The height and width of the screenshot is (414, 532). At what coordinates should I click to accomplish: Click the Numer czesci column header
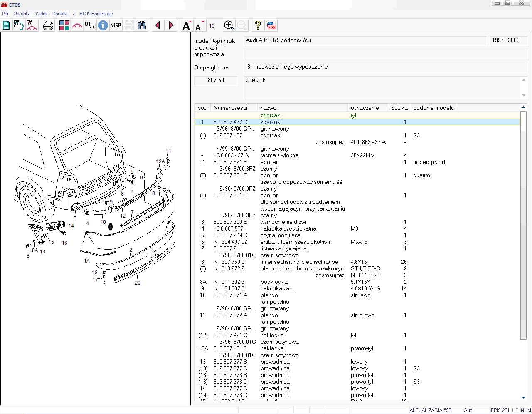pyautogui.click(x=234, y=108)
